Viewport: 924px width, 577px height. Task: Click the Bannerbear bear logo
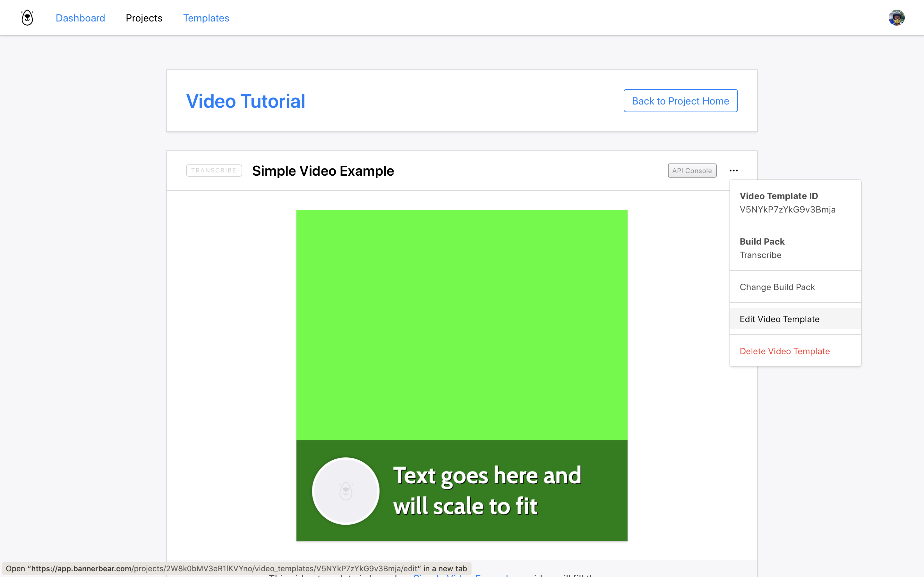click(27, 18)
